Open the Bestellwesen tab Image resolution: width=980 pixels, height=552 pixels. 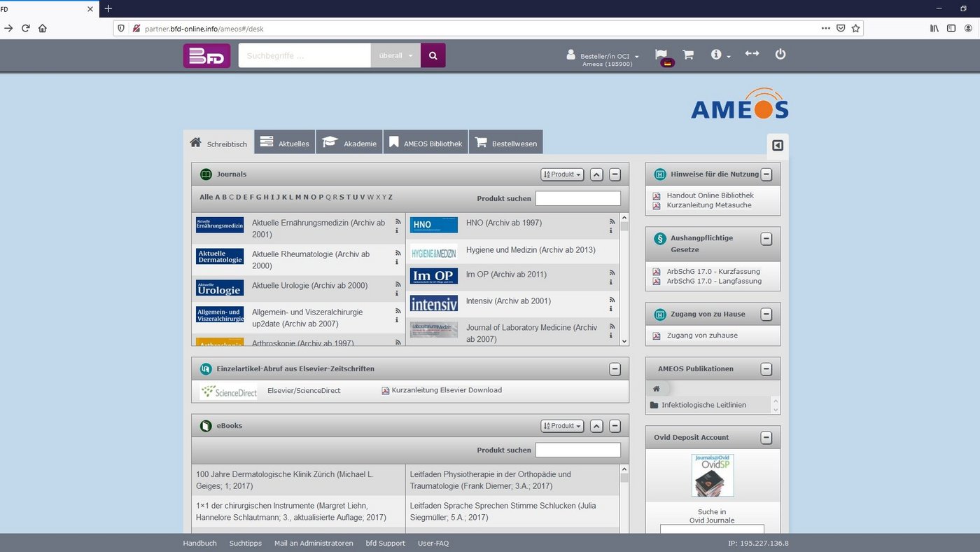point(505,142)
